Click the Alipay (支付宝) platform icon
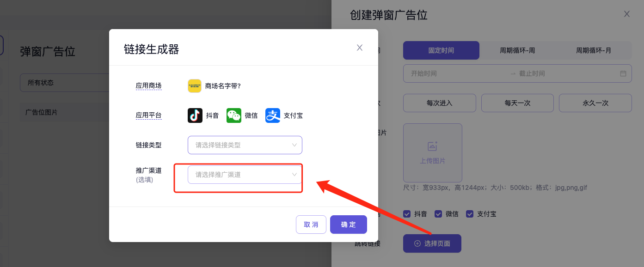 tap(273, 115)
